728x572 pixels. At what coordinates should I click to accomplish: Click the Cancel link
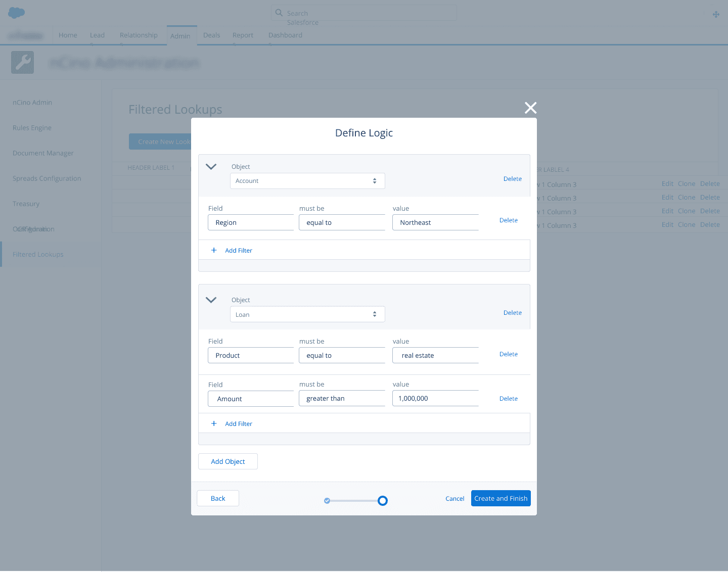[455, 499]
